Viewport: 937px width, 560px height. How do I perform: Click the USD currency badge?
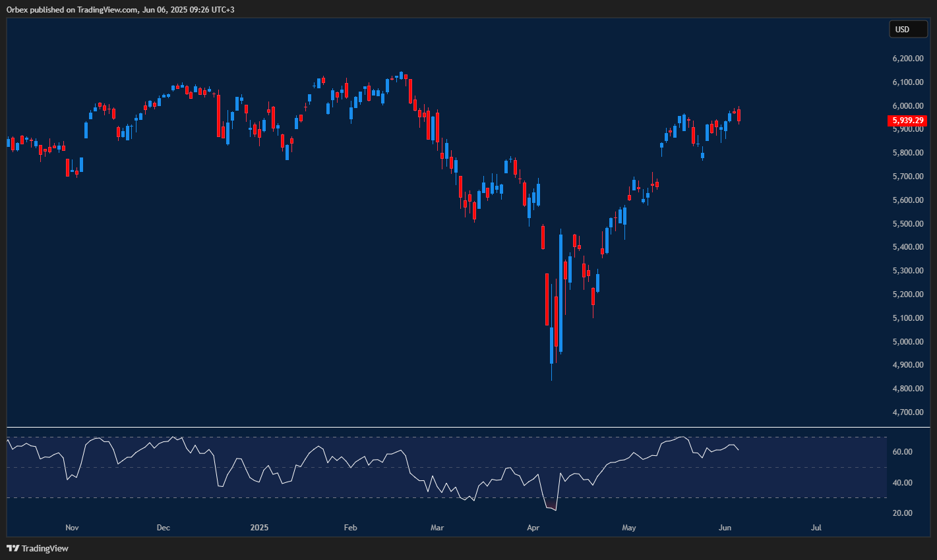point(908,29)
